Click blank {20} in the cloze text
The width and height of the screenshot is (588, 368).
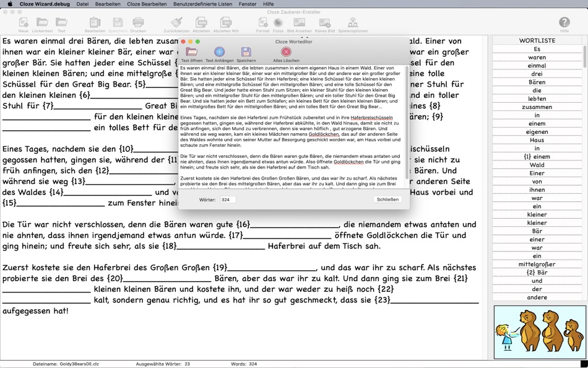[159, 279]
